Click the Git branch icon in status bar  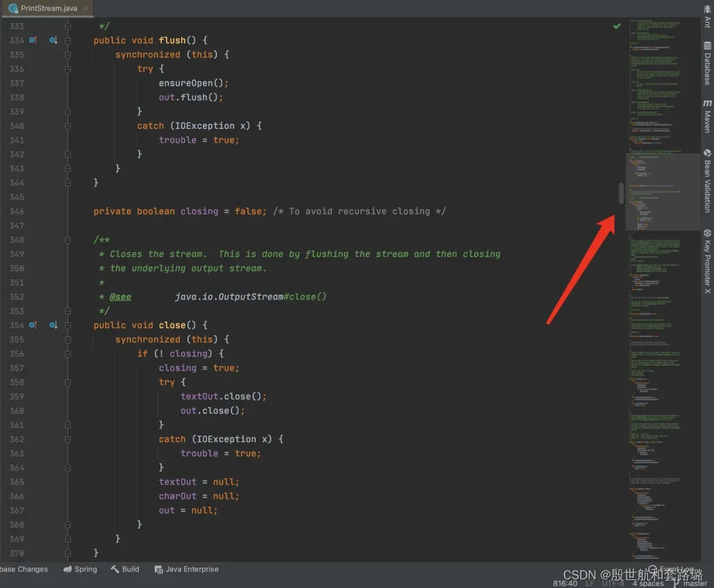[677, 583]
